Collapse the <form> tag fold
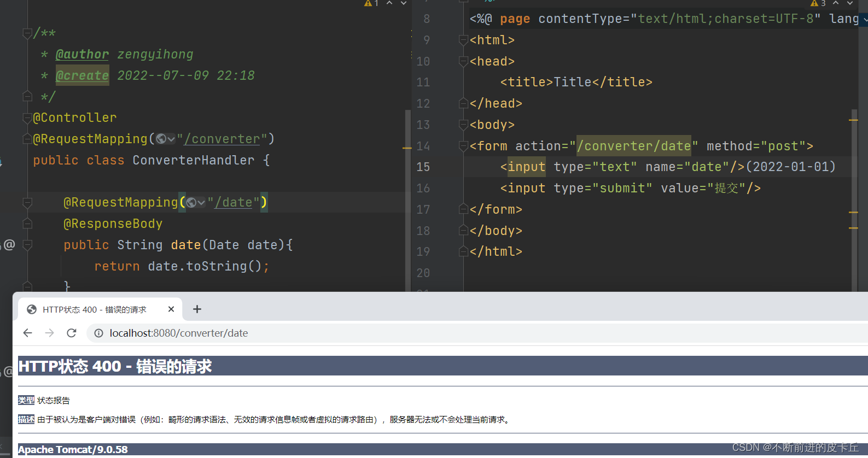The width and height of the screenshot is (868, 458). pos(463,146)
